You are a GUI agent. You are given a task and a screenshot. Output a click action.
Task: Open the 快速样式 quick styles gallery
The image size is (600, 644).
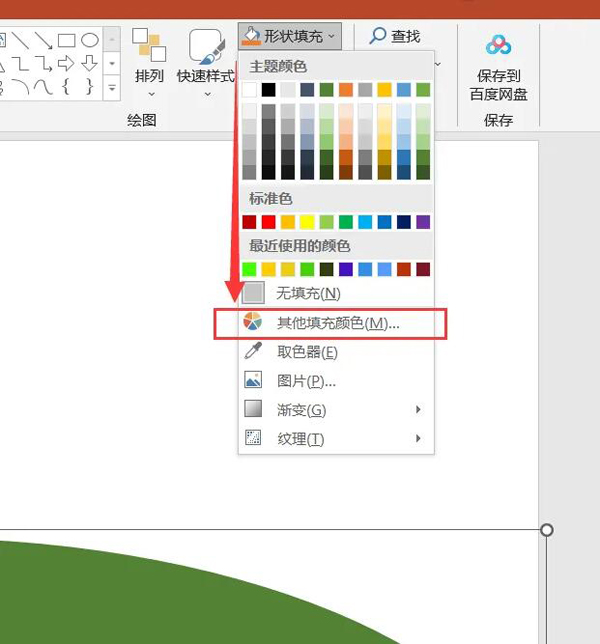point(207,63)
